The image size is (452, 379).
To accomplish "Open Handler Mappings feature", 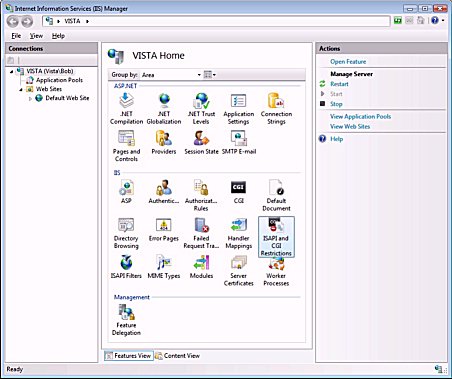I will tap(239, 233).
